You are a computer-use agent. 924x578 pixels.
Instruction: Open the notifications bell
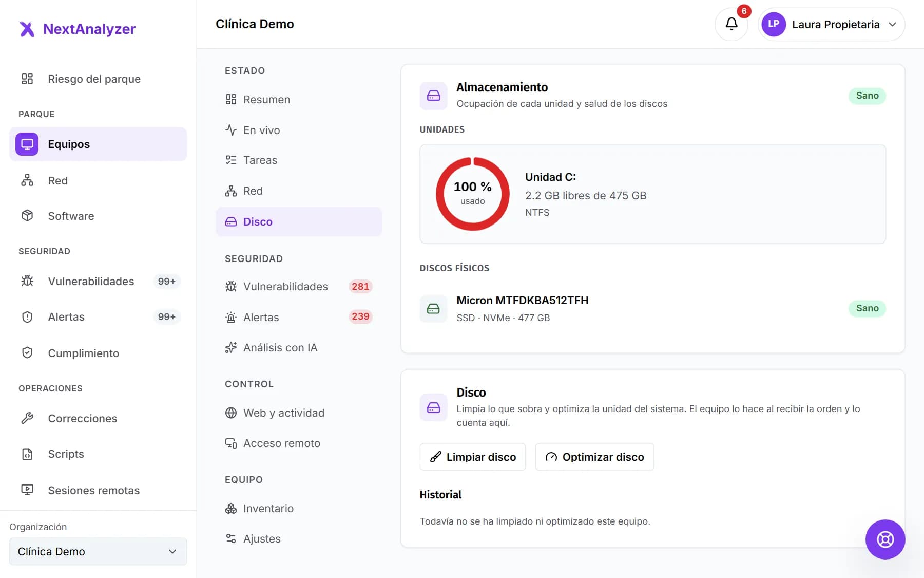pos(731,24)
